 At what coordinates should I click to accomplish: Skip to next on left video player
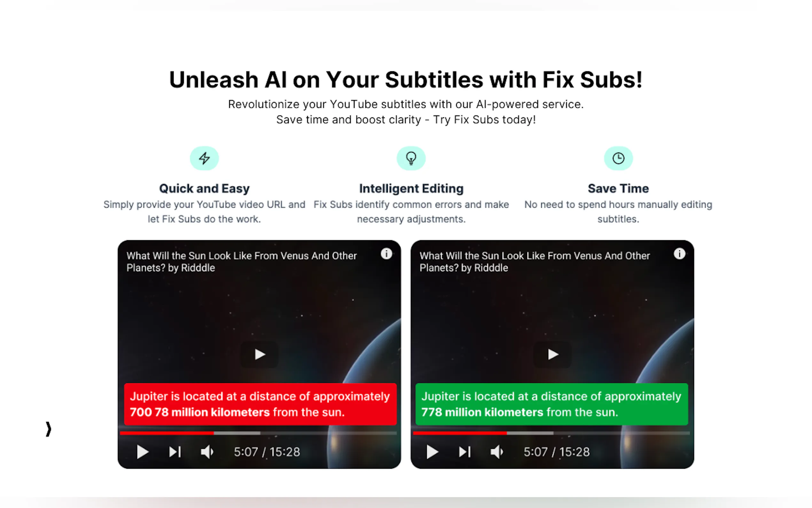point(175,452)
